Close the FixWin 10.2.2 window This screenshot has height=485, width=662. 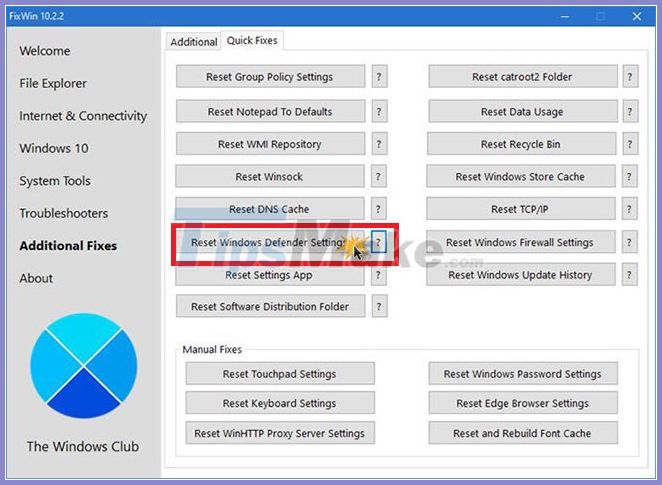637,16
